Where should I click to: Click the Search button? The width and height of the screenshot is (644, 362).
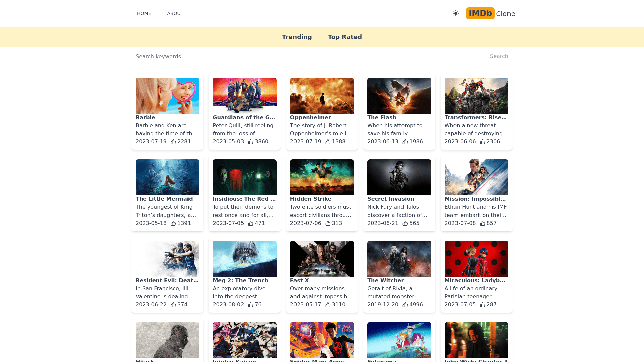pos(499,56)
